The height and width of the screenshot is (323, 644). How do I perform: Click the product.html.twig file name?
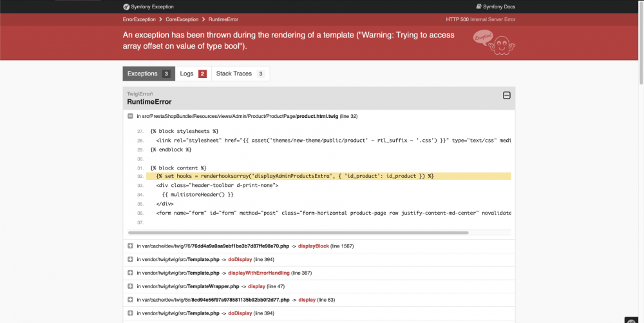[317, 116]
